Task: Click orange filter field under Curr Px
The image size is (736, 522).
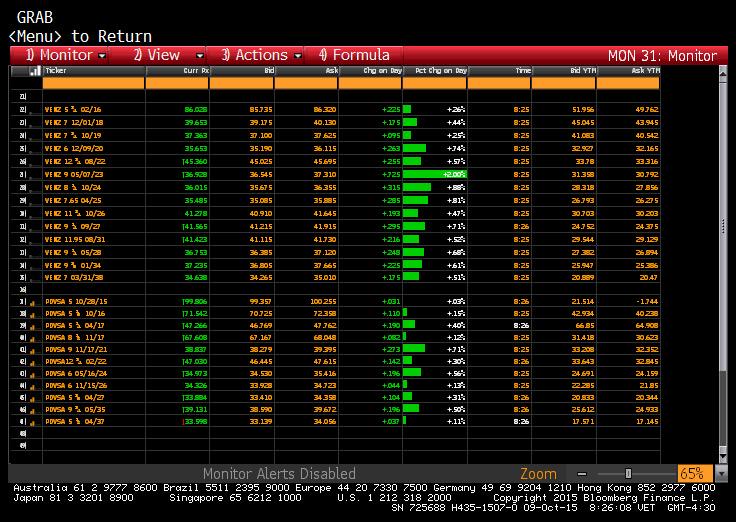Action: pos(177,83)
